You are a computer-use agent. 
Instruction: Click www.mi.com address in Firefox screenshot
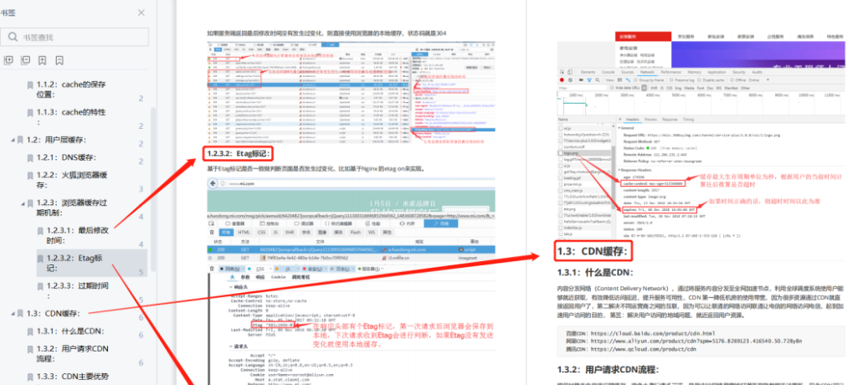click(x=241, y=183)
